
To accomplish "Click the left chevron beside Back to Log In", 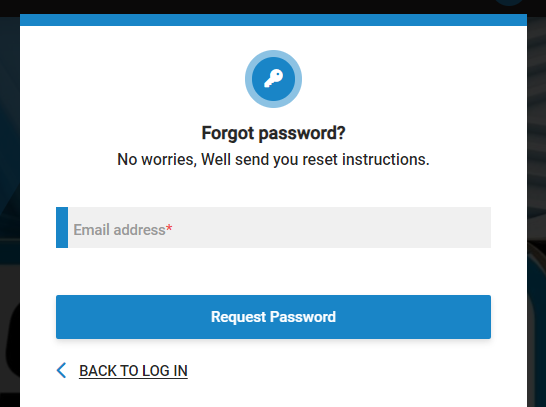I will [x=62, y=370].
